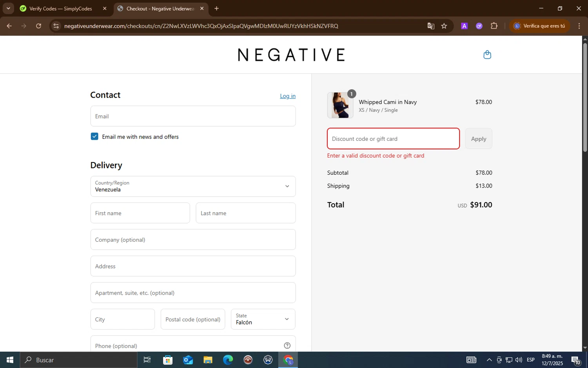Click the Whipped Cami in Navy product name
The height and width of the screenshot is (368, 588).
click(x=388, y=102)
